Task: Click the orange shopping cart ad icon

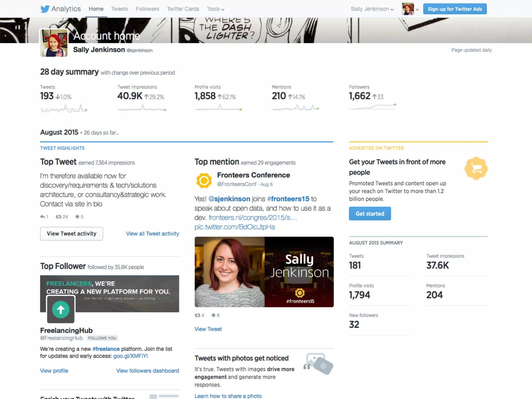Action: point(476,168)
